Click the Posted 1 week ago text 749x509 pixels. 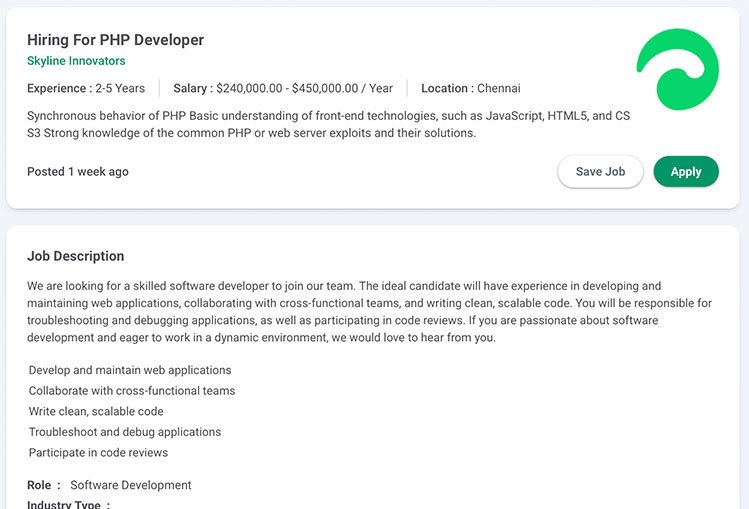[x=78, y=171]
